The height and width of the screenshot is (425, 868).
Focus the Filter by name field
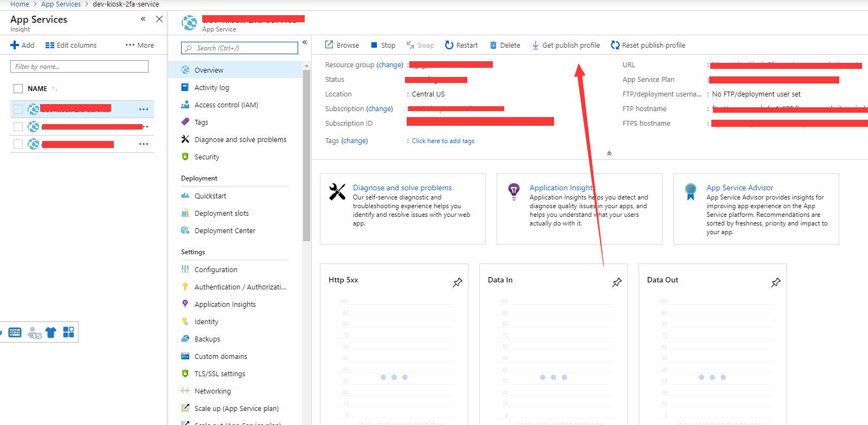click(x=79, y=66)
